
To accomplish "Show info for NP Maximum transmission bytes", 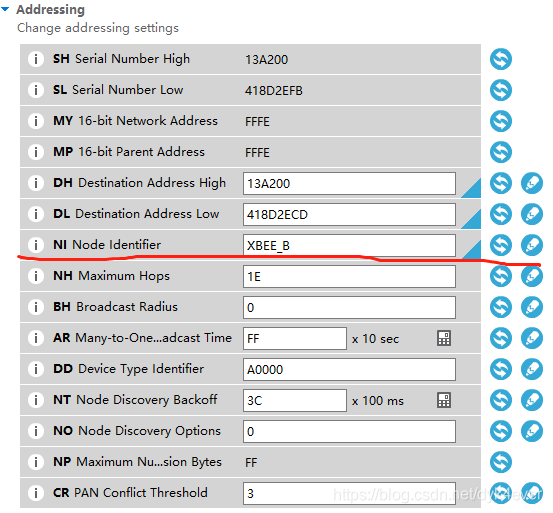I will coord(36,462).
